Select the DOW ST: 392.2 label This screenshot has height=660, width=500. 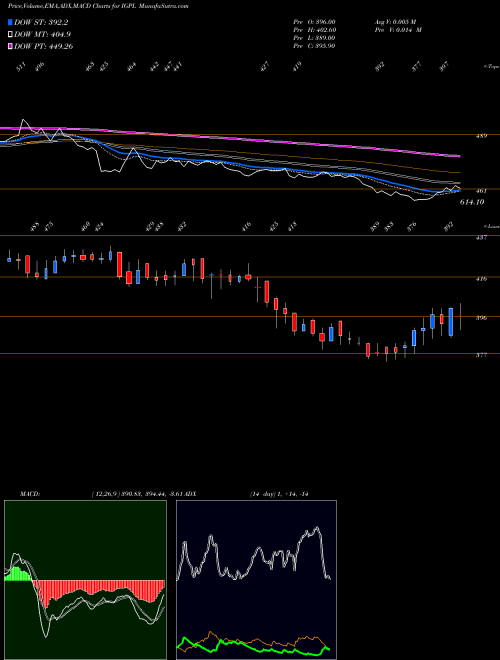point(41,22)
